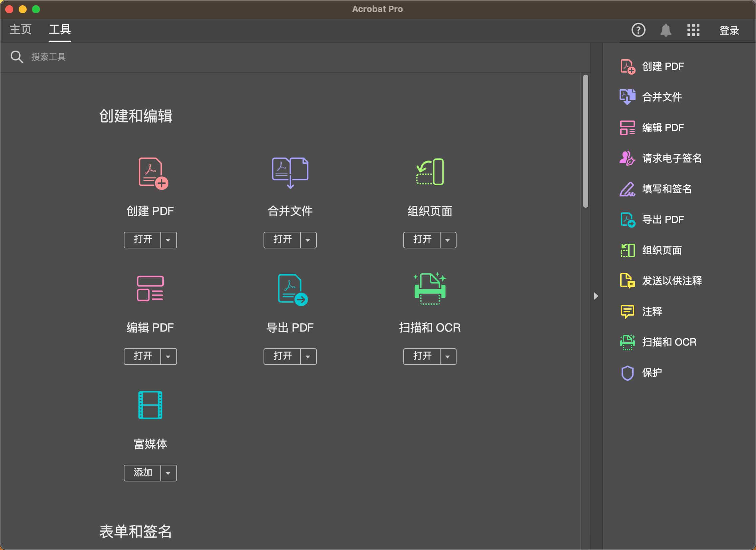Click the 搜索工具 search field
The height and width of the screenshot is (550, 756).
[x=48, y=57]
